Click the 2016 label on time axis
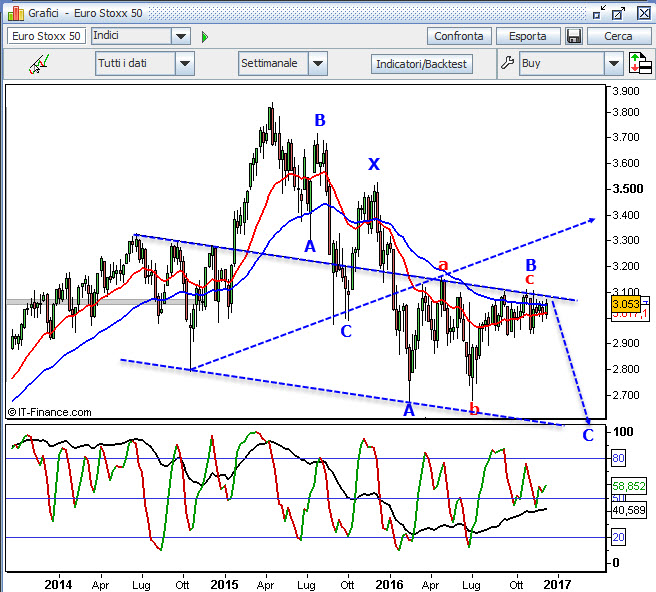656x592 pixels. 390,584
